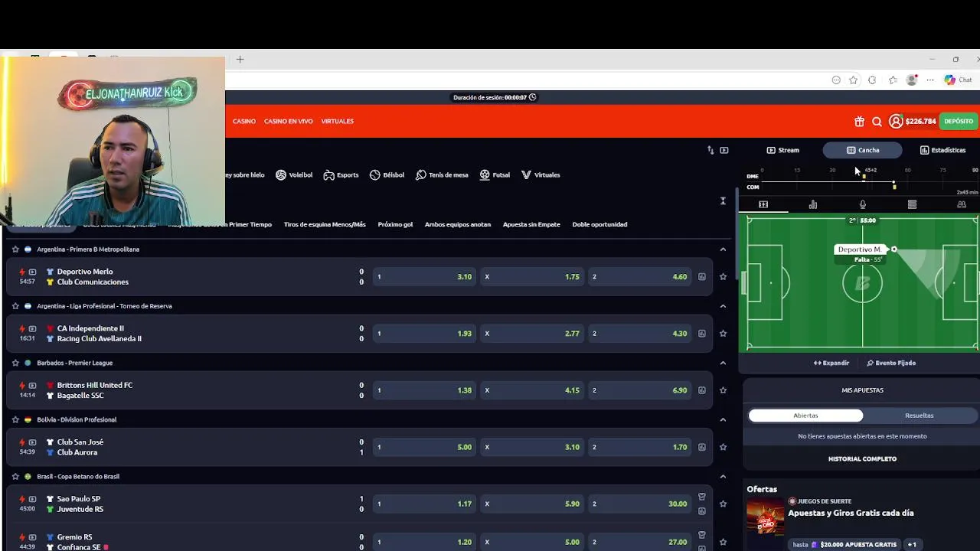The height and width of the screenshot is (551, 980).
Task: Open the Edge Copilot Chat button
Action: pos(958,80)
